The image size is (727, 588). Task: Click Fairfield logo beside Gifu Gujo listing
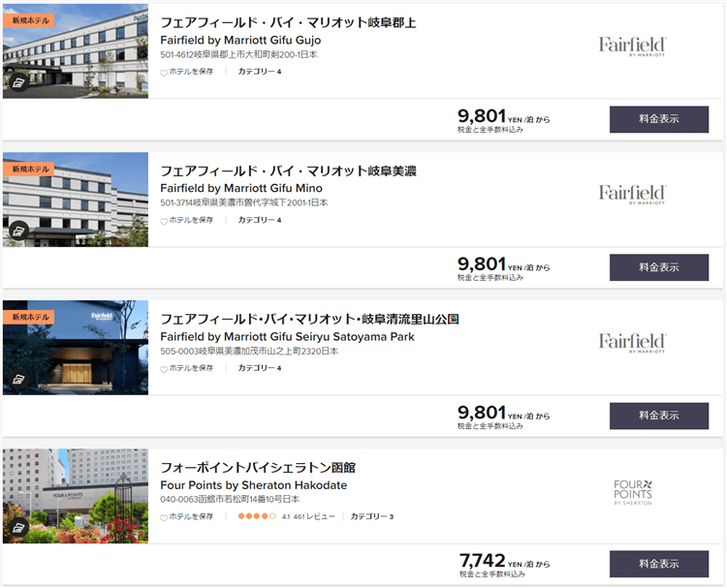632,46
